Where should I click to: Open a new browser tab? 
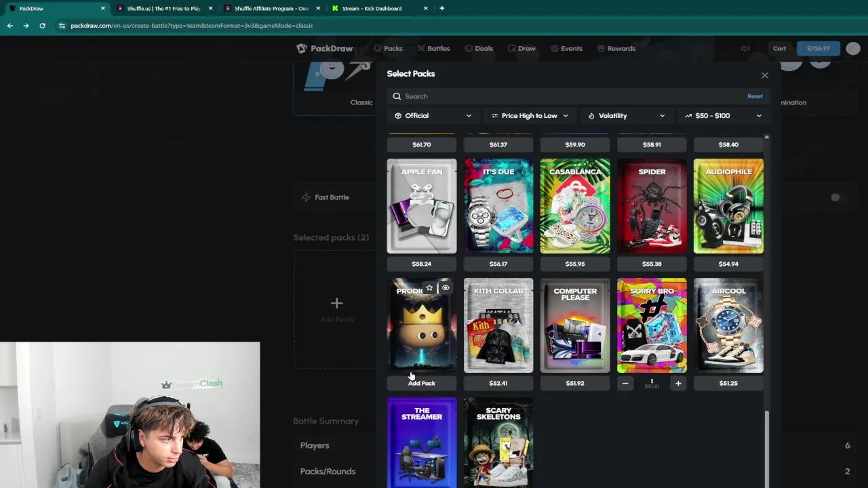pos(442,8)
